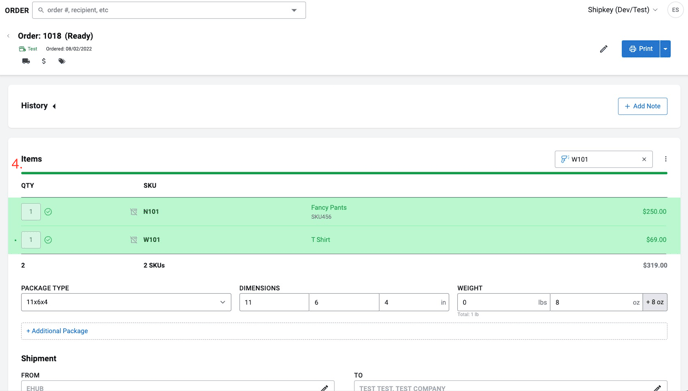Click the no-image icon next to W101

pos(134,240)
